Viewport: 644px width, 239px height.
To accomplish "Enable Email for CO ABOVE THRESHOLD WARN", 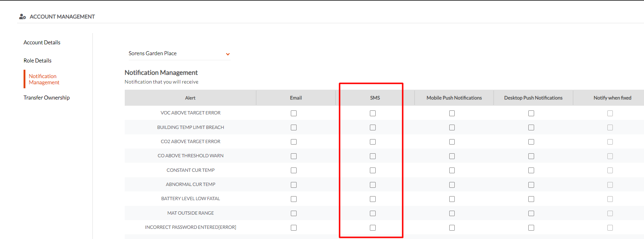I will click(x=294, y=156).
